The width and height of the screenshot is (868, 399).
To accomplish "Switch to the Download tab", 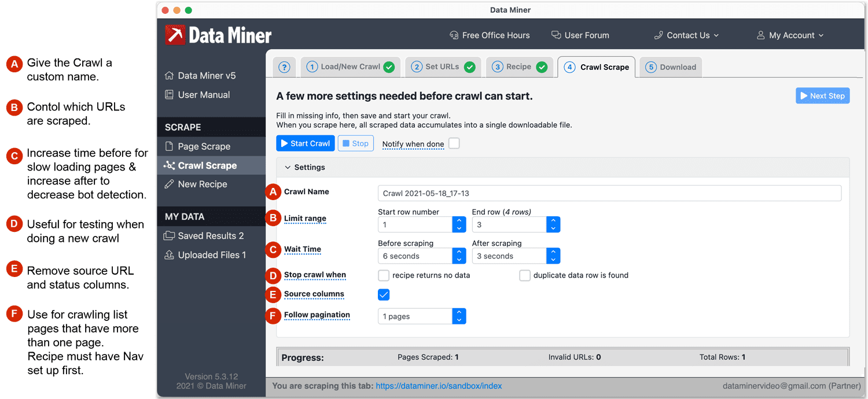I will pos(671,67).
